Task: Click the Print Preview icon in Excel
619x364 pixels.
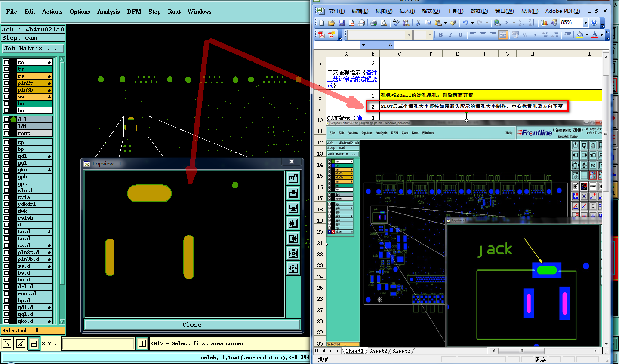Action: coord(383,23)
